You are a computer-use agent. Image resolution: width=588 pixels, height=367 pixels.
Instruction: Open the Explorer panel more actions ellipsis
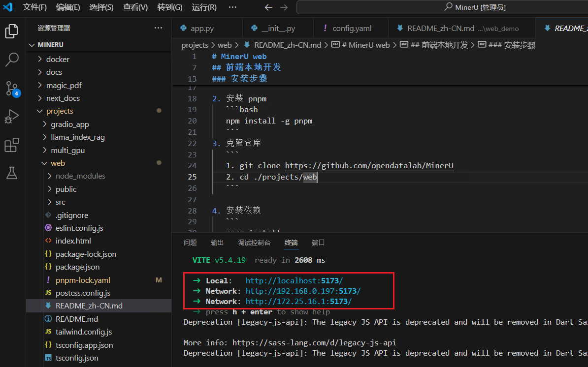[x=158, y=28]
